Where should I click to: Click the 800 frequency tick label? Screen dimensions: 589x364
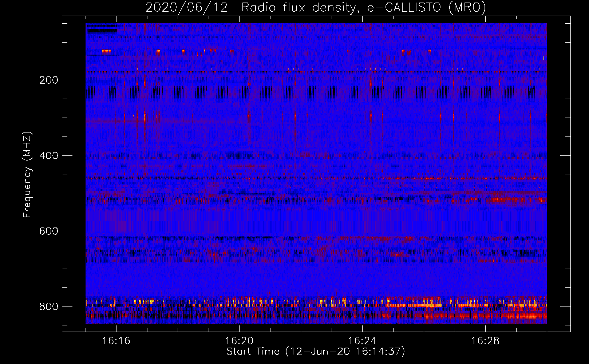tap(49, 306)
